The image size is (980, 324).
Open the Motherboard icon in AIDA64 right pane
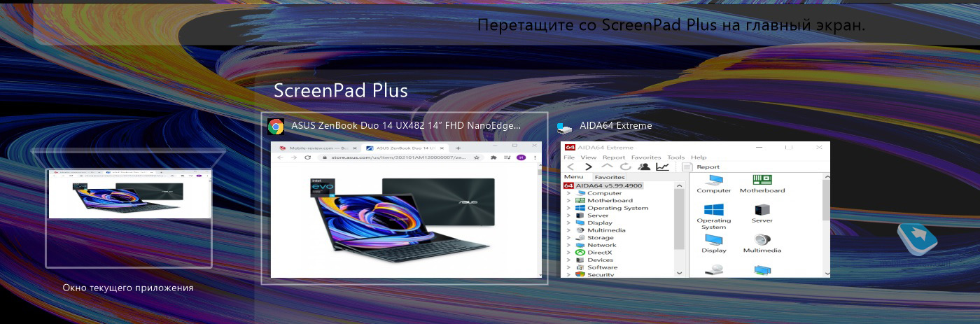click(x=762, y=184)
